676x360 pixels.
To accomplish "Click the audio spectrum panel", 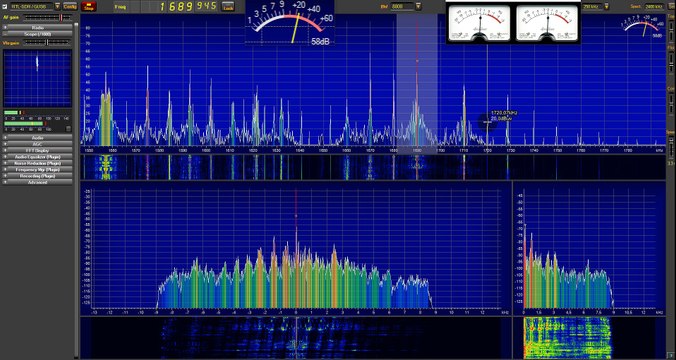I will point(590,248).
